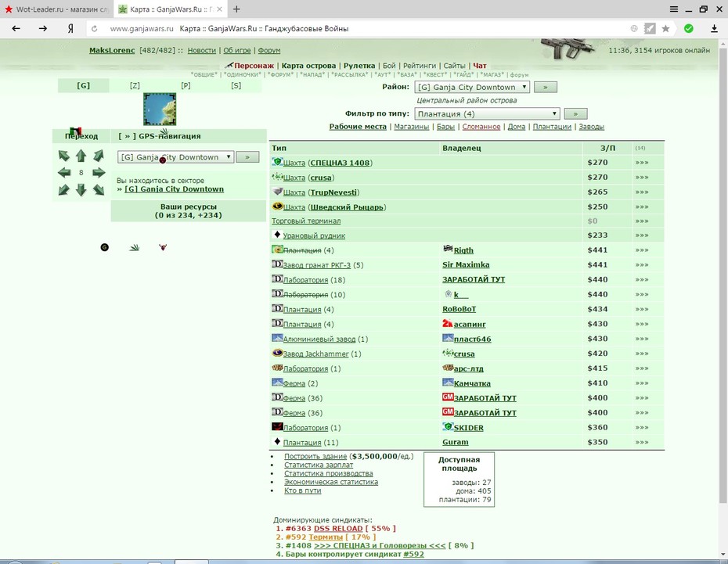728x564 pixels.
Task: Go back with the browser back arrow
Action: pyautogui.click(x=16, y=29)
